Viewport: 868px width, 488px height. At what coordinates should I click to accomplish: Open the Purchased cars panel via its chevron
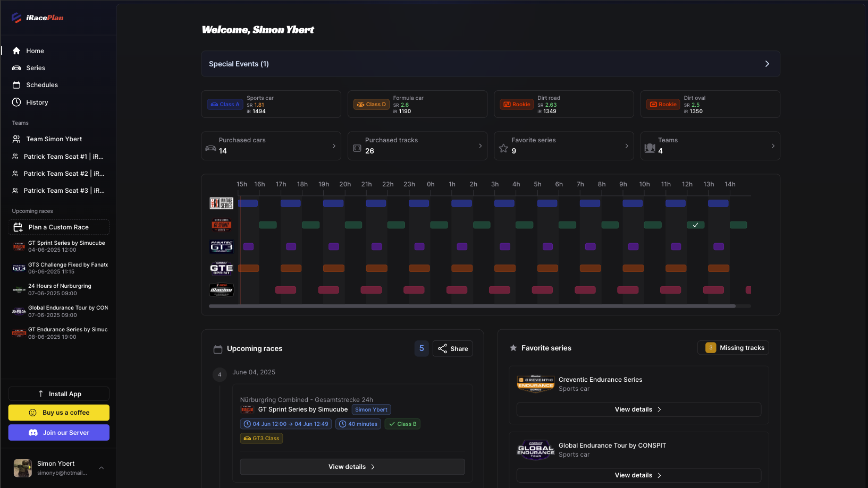[x=334, y=145]
